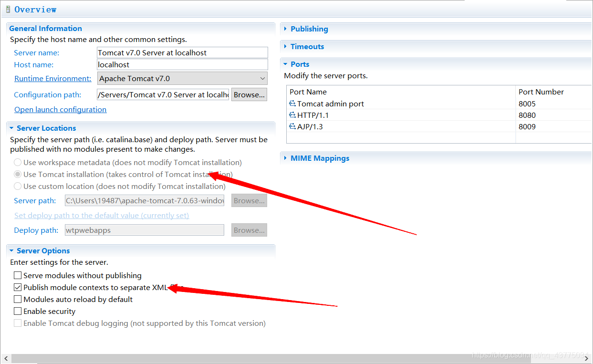This screenshot has height=364, width=593.
Task: Click the Port Number column header
Action: click(554, 92)
